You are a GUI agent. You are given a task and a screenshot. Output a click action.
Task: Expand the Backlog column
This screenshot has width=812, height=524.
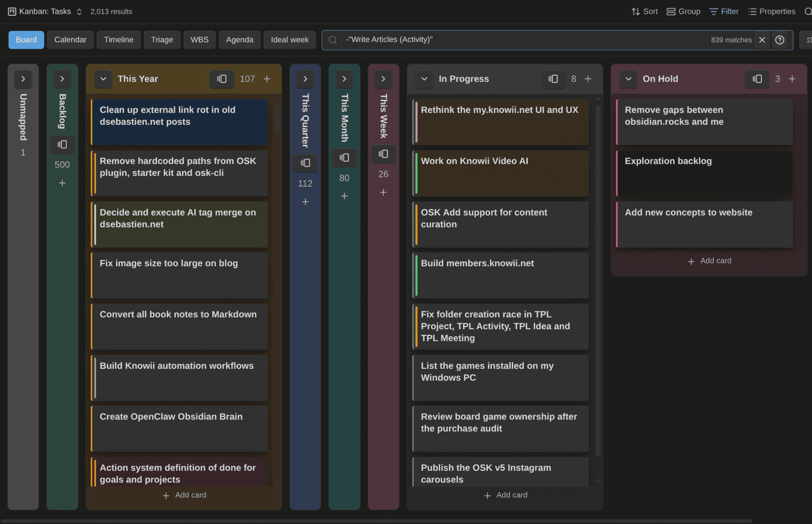(62, 79)
